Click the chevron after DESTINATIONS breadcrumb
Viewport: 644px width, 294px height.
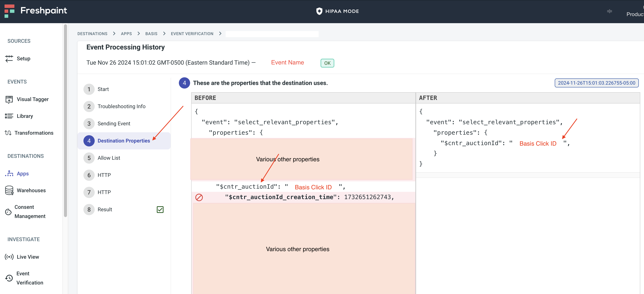(x=114, y=34)
